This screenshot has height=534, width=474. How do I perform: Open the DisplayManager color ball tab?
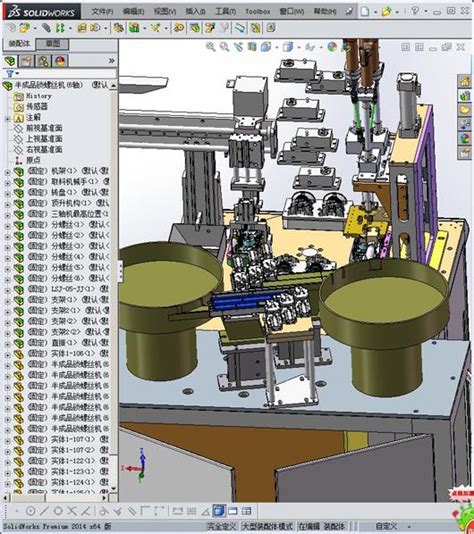click(60, 61)
